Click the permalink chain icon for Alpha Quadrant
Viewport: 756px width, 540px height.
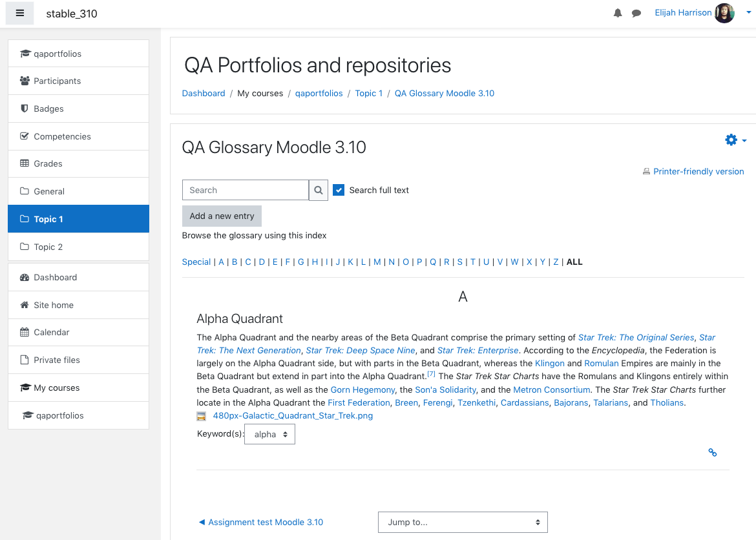tap(712, 452)
